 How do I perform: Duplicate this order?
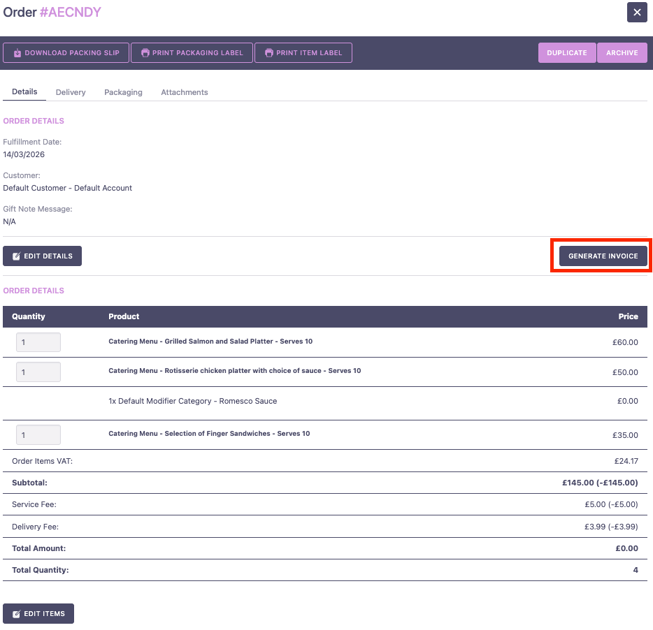[566, 53]
